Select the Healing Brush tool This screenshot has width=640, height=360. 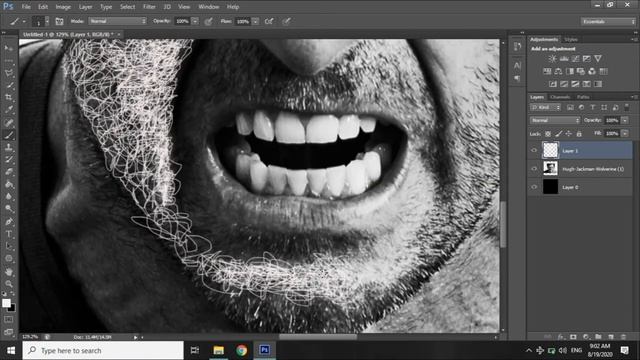(9, 122)
